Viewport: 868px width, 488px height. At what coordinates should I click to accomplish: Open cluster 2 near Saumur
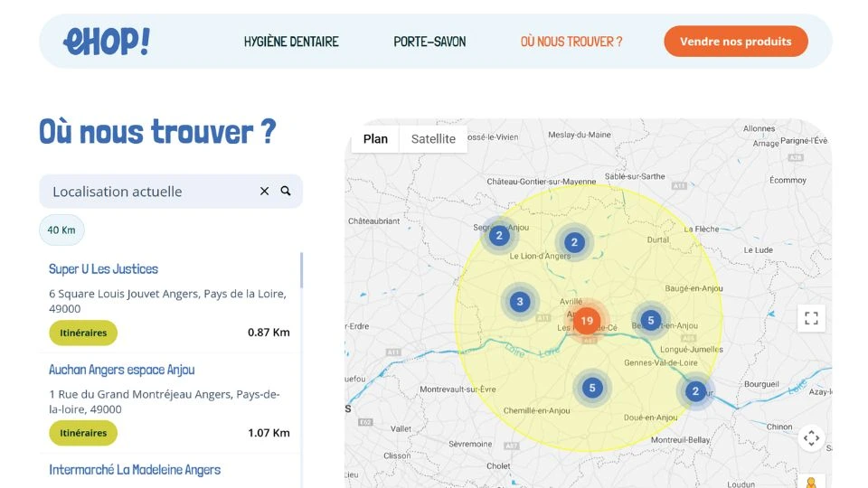click(x=695, y=391)
